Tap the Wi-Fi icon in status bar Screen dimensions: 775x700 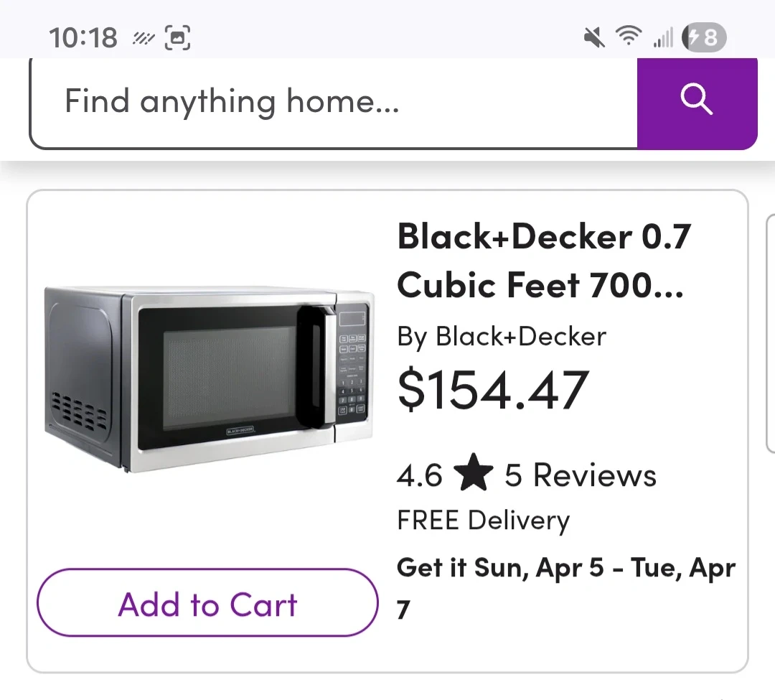coord(629,36)
